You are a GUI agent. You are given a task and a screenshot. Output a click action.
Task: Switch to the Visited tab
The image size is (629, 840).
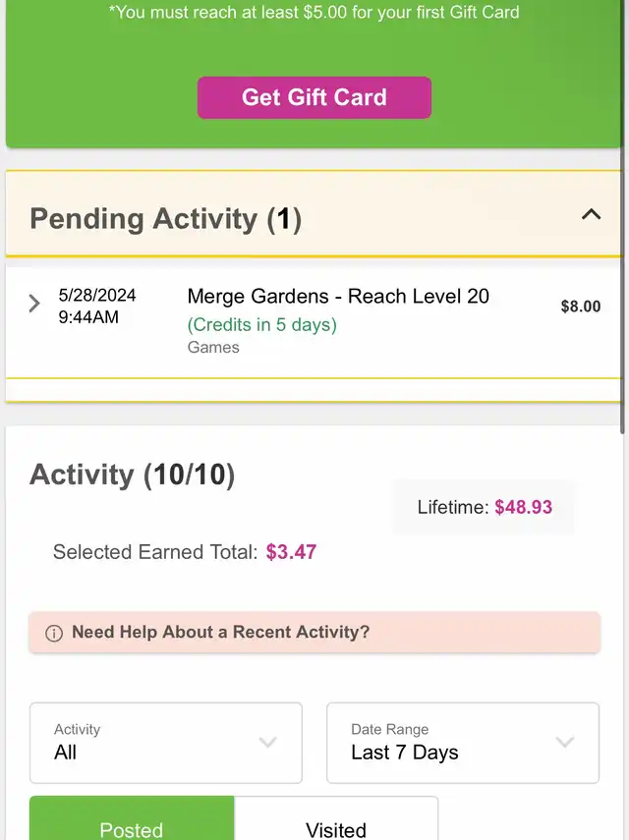pos(336,823)
